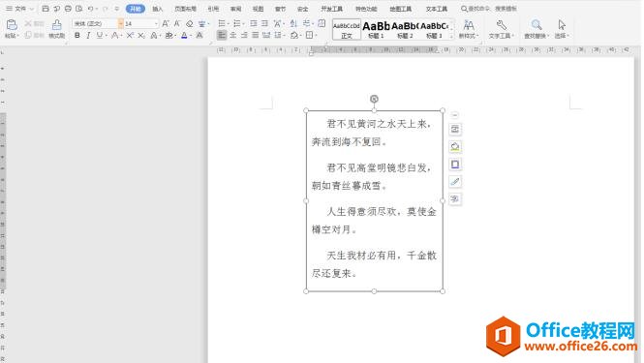Click the sort icon in the paragraph group
Viewport: 644px width, 363px height.
click(x=293, y=24)
